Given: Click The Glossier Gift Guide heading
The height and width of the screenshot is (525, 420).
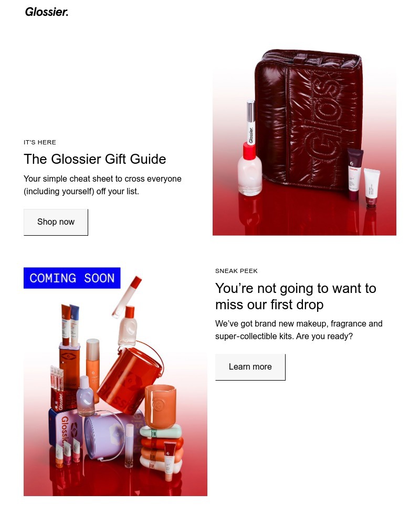Looking at the screenshot, I should (95, 159).
